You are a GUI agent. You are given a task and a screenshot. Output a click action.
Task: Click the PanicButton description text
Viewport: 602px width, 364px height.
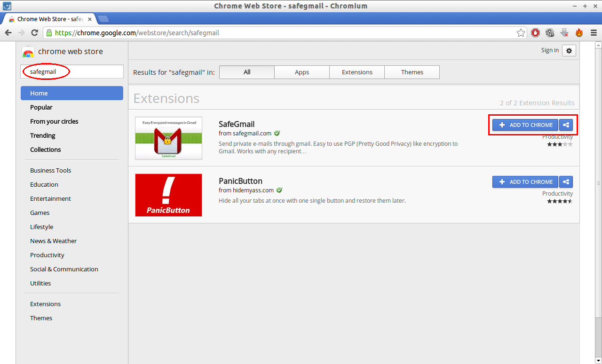[312, 200]
